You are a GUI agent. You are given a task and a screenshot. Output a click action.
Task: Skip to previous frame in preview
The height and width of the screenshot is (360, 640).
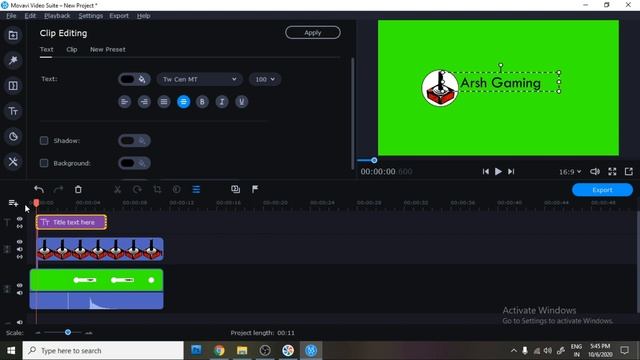[485, 171]
